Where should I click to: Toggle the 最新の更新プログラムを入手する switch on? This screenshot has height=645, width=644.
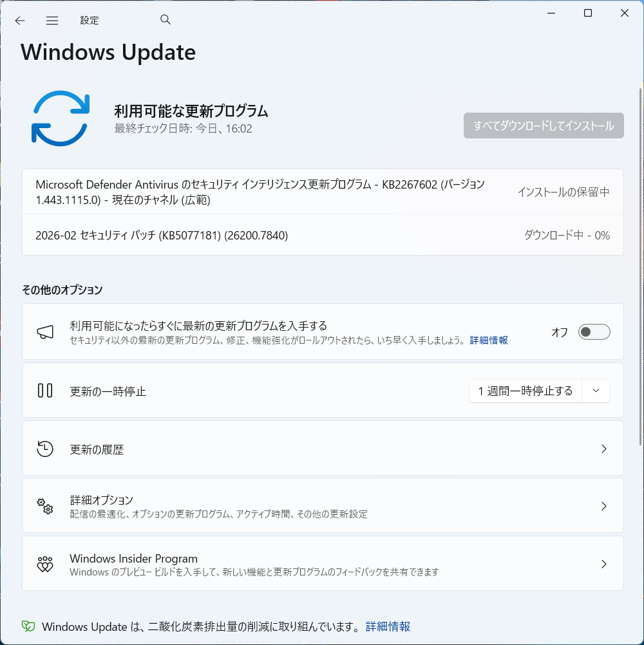click(594, 332)
